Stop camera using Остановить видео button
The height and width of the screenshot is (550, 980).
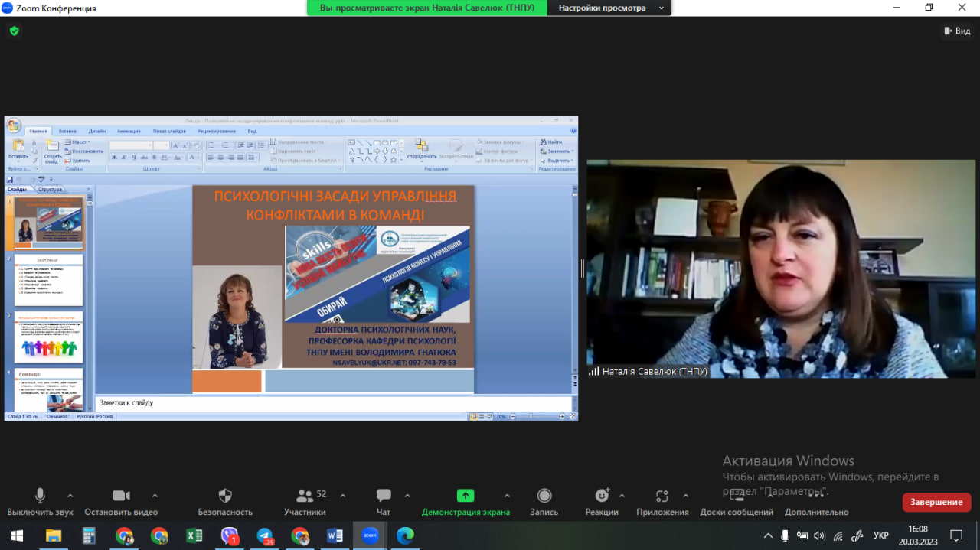[121, 496]
